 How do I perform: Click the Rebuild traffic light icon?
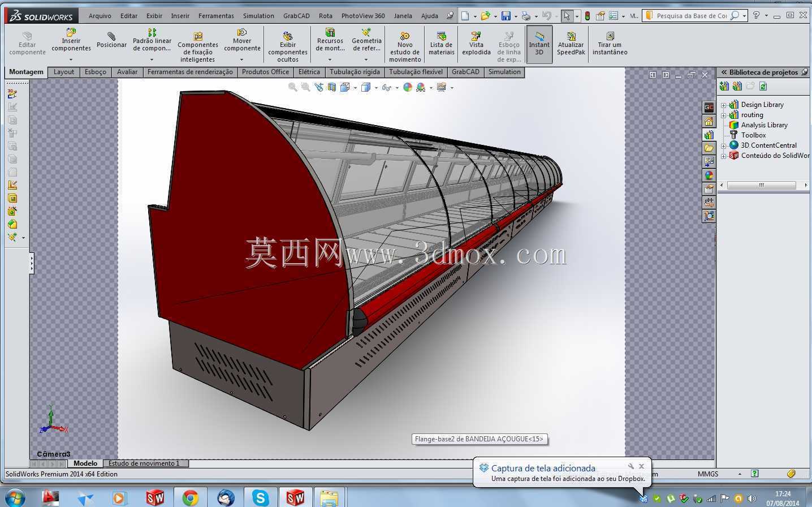coord(588,16)
